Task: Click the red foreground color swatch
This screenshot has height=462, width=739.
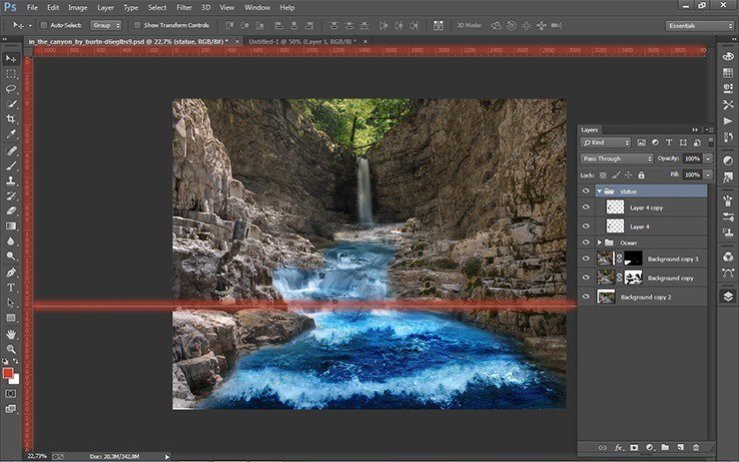Action: click(x=8, y=373)
